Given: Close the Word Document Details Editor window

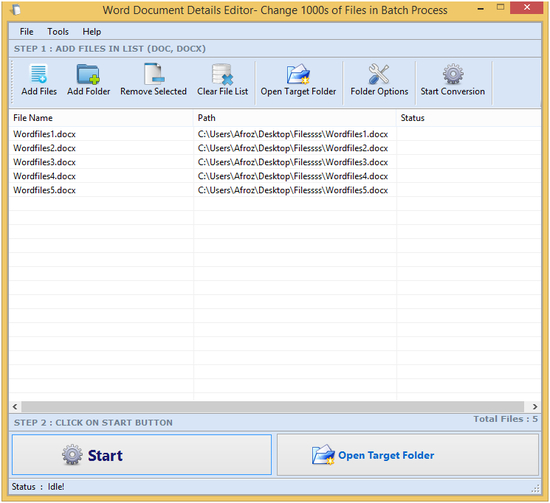Looking at the screenshot, I should pyautogui.click(x=526, y=8).
